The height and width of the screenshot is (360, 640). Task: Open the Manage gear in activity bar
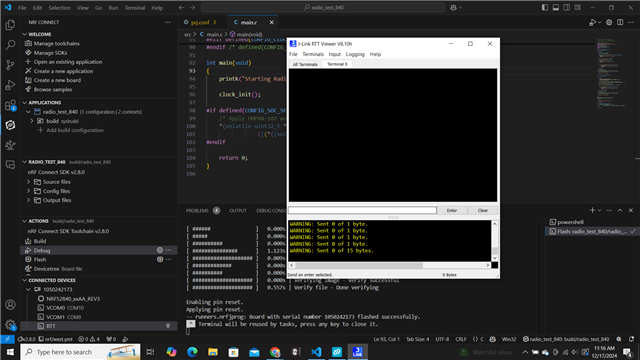[x=10, y=325]
